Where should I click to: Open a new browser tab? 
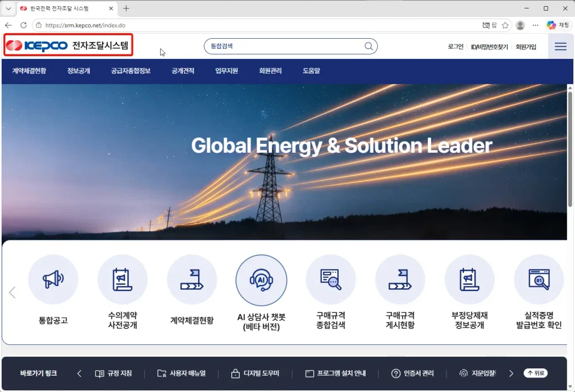tap(126, 8)
